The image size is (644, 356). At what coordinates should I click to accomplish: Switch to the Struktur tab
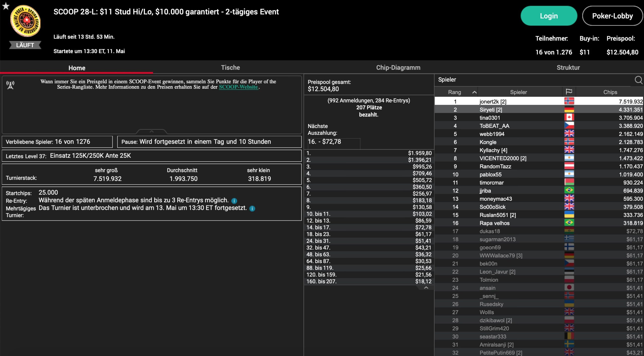(x=568, y=67)
